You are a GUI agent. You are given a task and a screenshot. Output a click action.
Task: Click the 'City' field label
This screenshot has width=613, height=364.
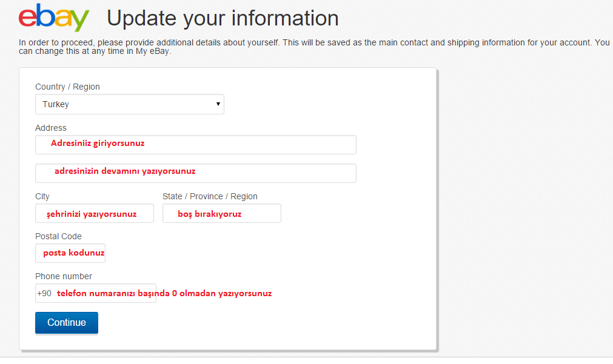[x=42, y=196]
